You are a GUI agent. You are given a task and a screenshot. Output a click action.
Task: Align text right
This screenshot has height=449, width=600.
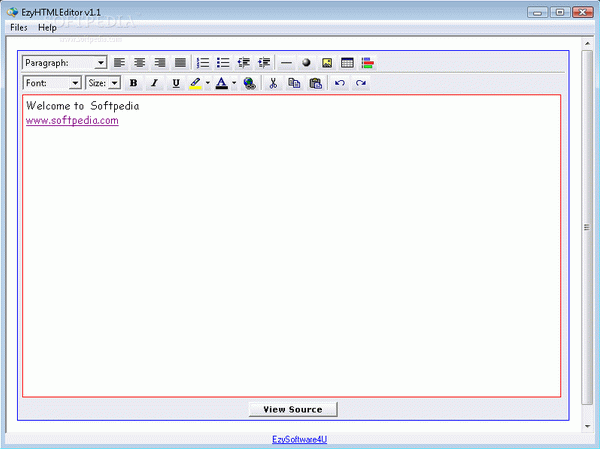pos(160,63)
